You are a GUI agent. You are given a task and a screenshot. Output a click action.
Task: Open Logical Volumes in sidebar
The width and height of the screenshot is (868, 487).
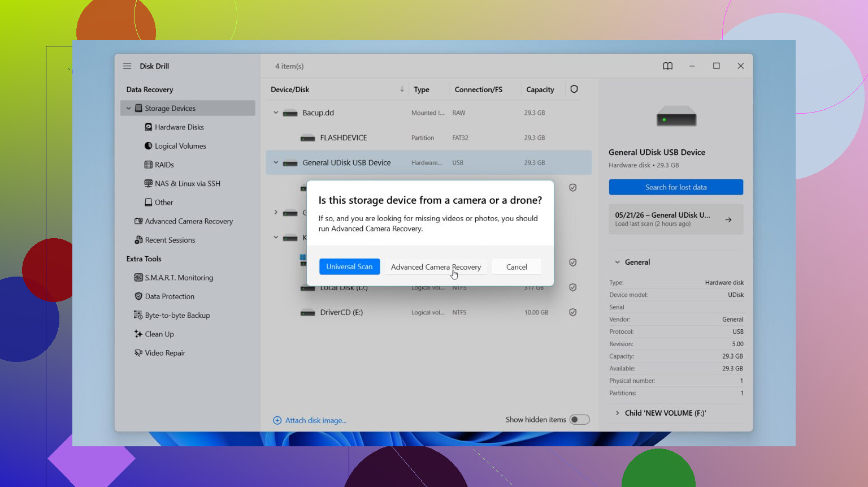coord(180,146)
